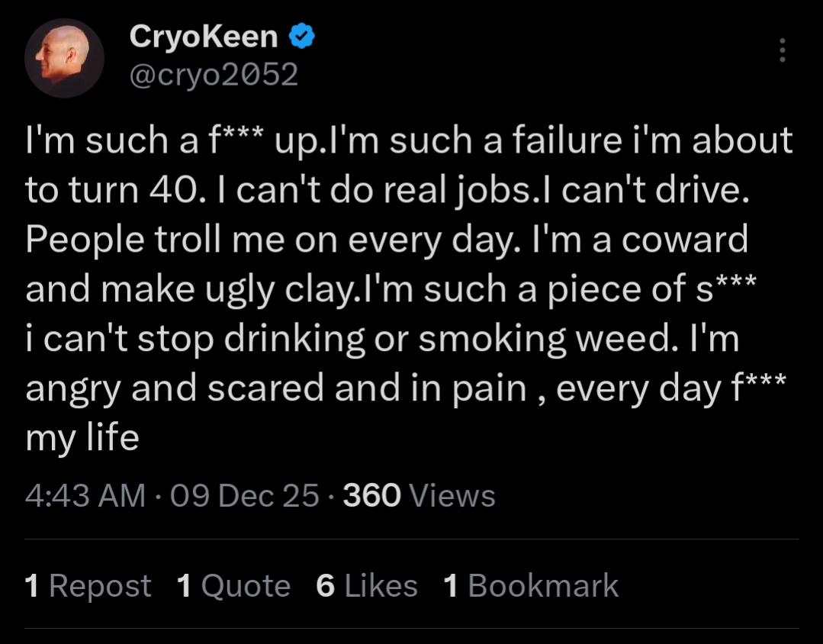Open CryoKeen's profile picture
The height and width of the screenshot is (644, 823).
pos(64,58)
